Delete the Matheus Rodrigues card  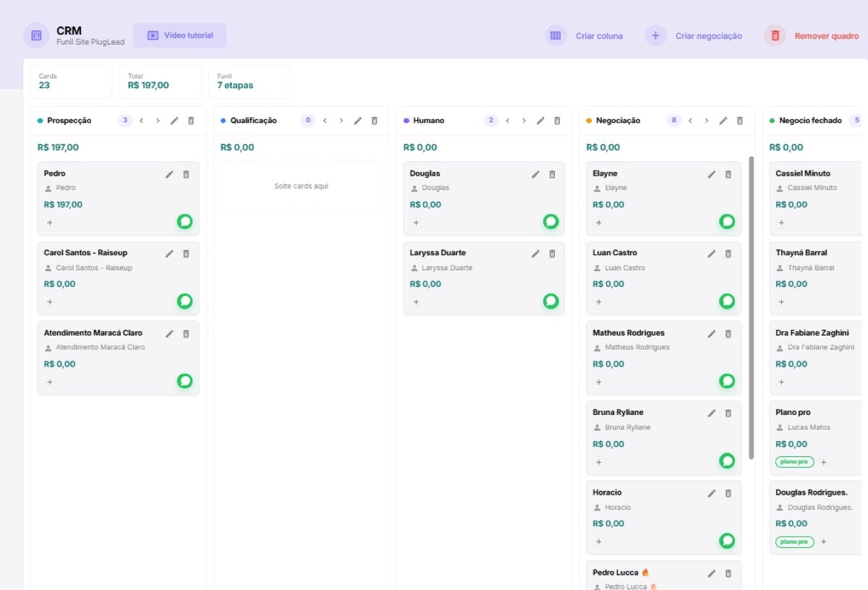point(728,334)
